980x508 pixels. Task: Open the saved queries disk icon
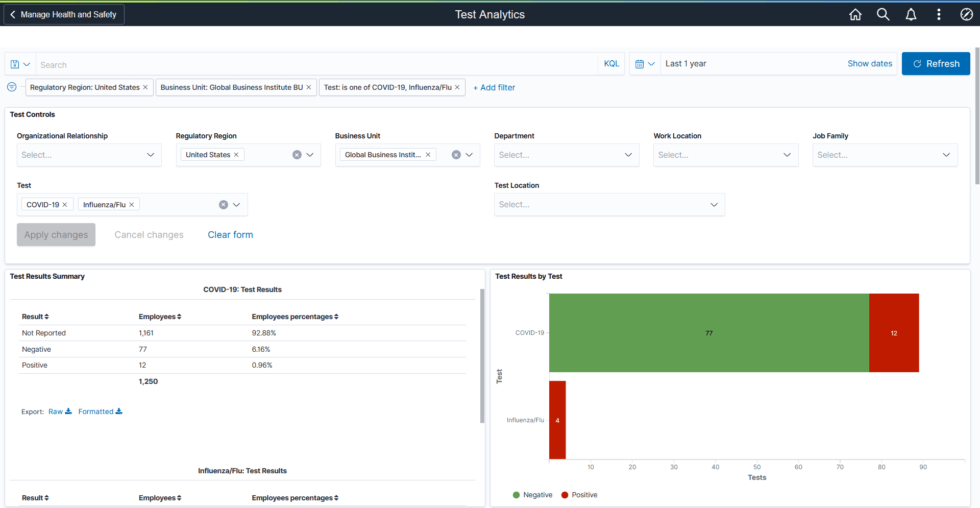[x=15, y=64]
